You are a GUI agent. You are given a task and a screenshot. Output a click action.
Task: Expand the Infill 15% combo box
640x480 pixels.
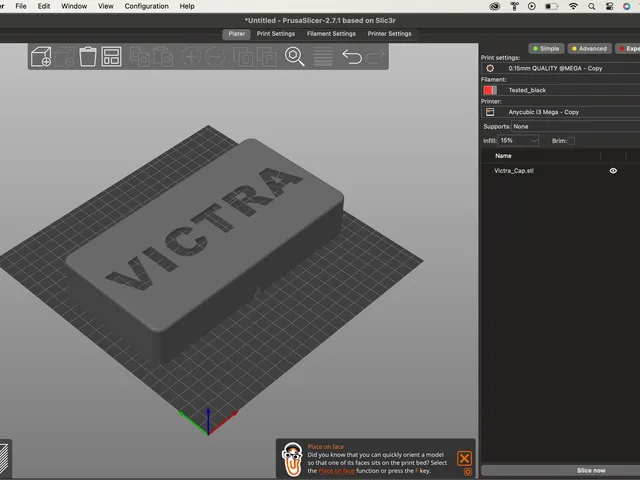click(x=518, y=140)
